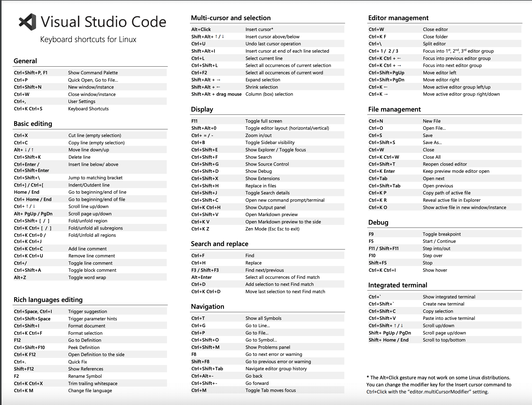Click the Show all Symbols entry

pyautogui.click(x=263, y=318)
